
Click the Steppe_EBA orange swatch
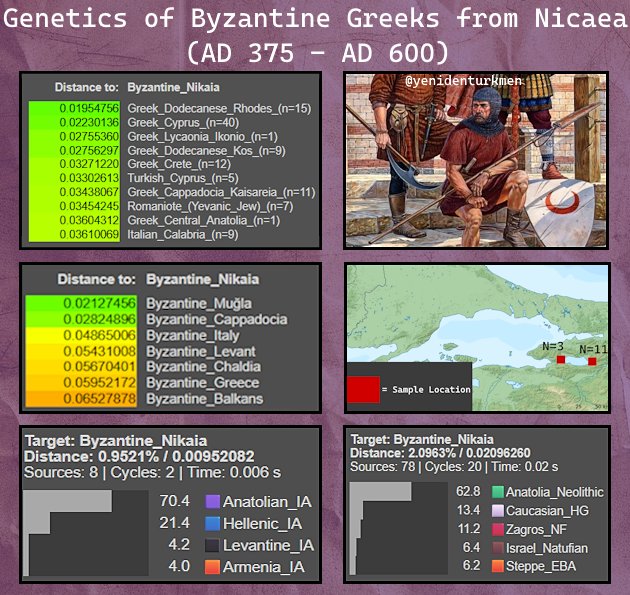pyautogui.click(x=498, y=566)
